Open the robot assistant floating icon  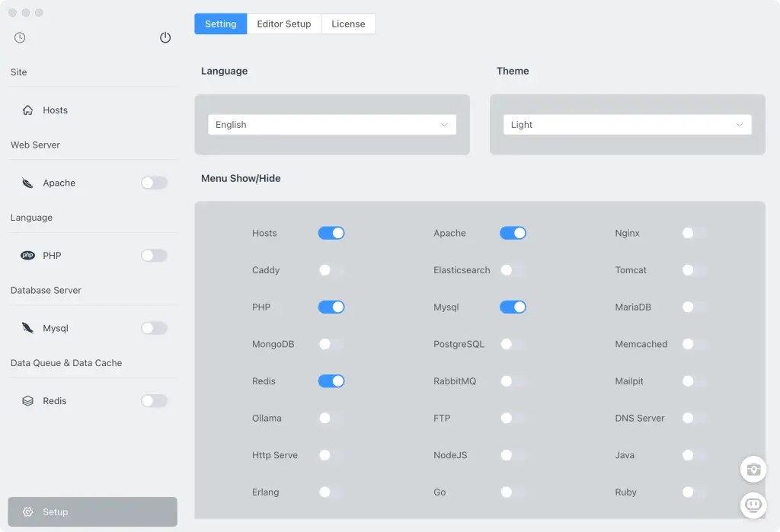coord(753,505)
